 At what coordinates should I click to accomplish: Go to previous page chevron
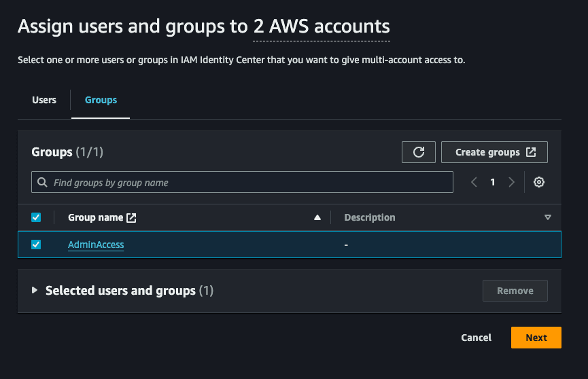(474, 182)
